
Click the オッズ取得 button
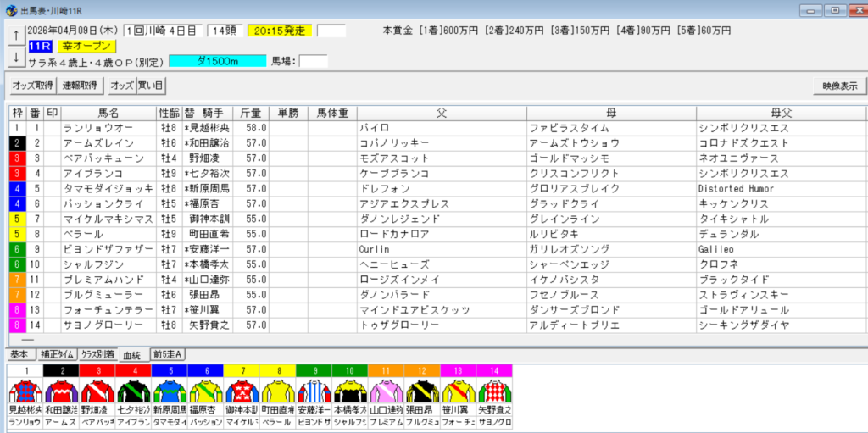33,86
